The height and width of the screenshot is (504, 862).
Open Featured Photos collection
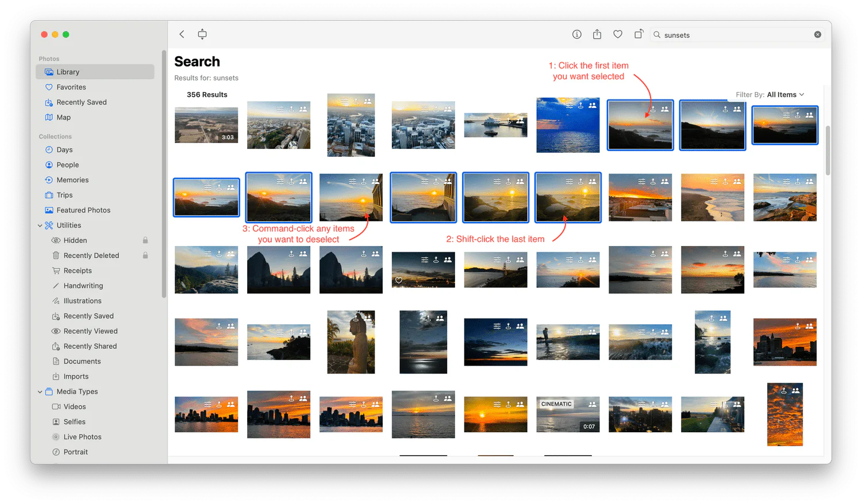tap(95, 210)
